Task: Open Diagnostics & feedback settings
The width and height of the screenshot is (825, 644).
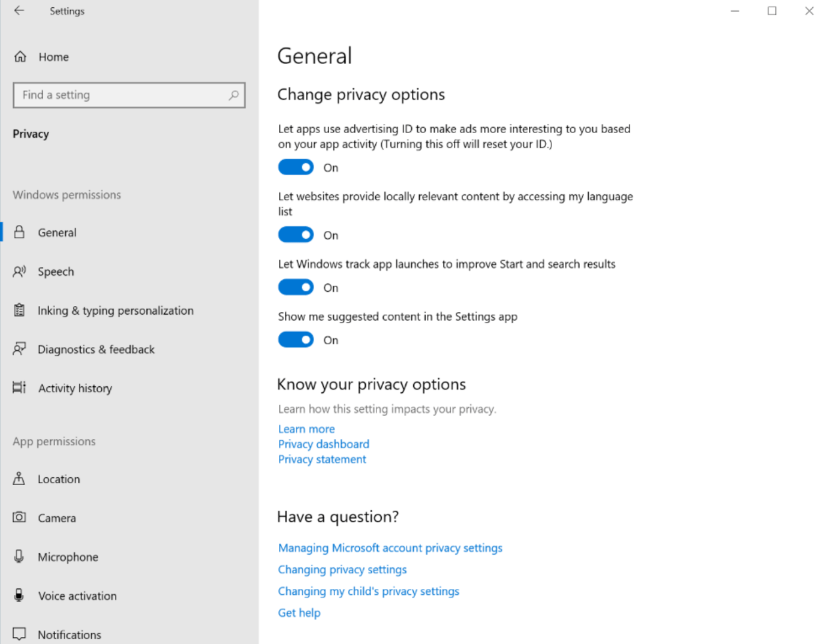Action: click(x=20, y=348)
